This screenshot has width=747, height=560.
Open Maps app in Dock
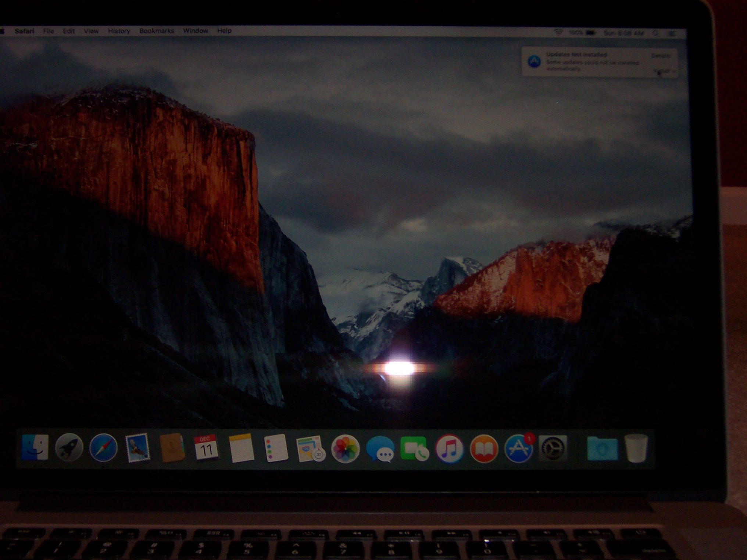click(310, 448)
